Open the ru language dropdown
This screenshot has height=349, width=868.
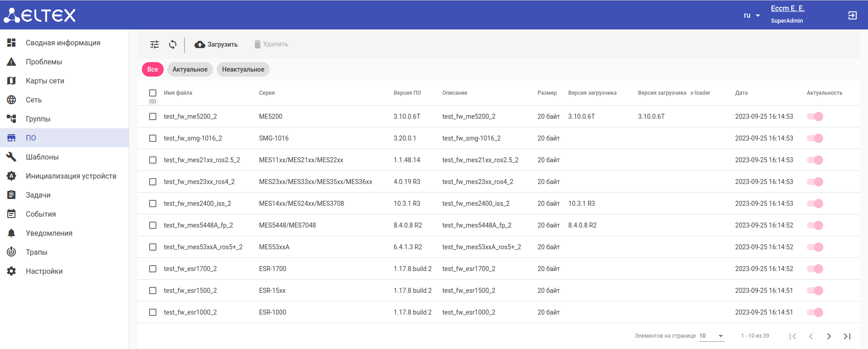pos(752,15)
